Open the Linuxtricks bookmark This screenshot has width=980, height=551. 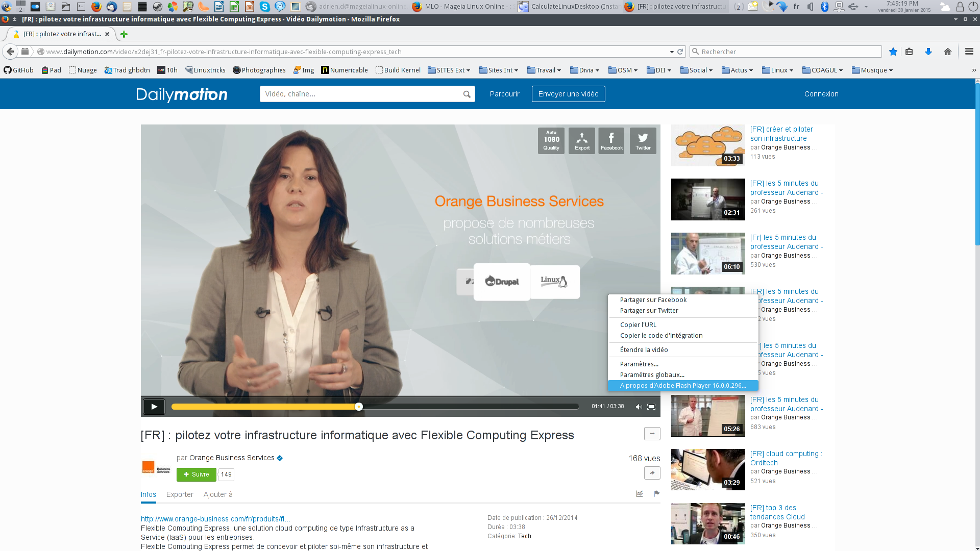(205, 70)
